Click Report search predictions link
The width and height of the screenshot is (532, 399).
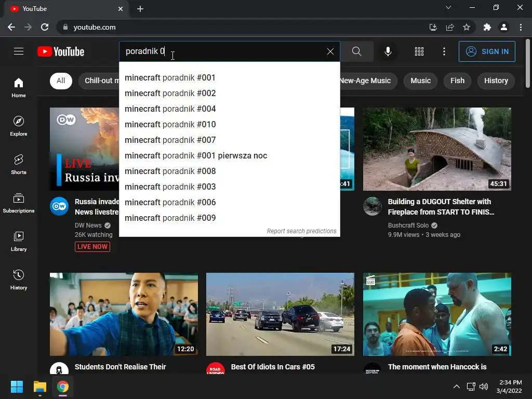[302, 231]
